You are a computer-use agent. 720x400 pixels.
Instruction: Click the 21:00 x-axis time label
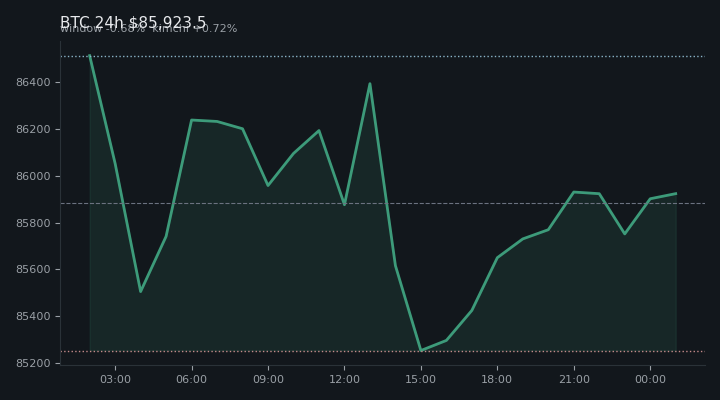point(574,379)
